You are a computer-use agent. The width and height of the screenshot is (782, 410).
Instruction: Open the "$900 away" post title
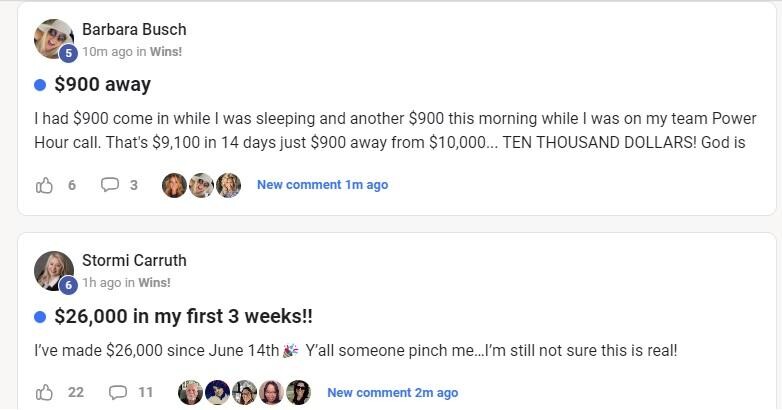pyautogui.click(x=102, y=85)
